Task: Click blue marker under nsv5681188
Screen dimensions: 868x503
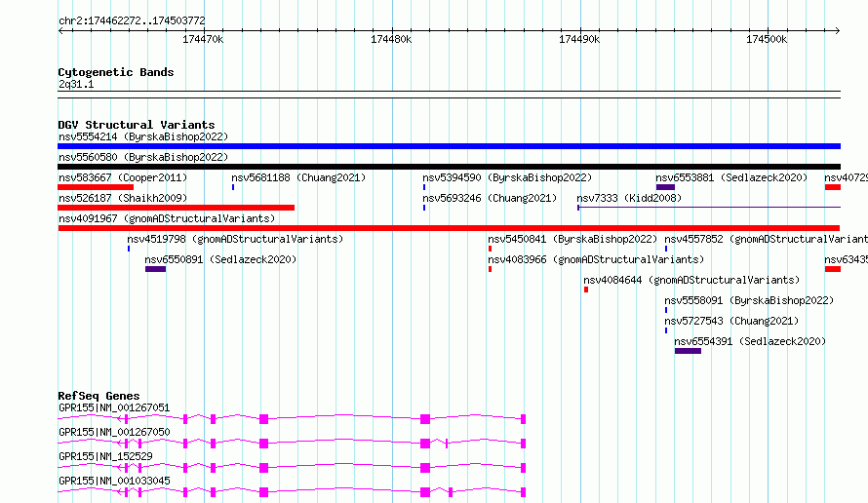Action: click(x=233, y=187)
